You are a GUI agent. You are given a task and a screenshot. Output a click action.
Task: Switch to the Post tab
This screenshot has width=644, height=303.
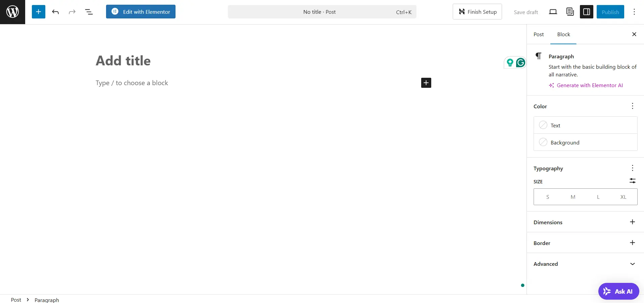pos(539,34)
